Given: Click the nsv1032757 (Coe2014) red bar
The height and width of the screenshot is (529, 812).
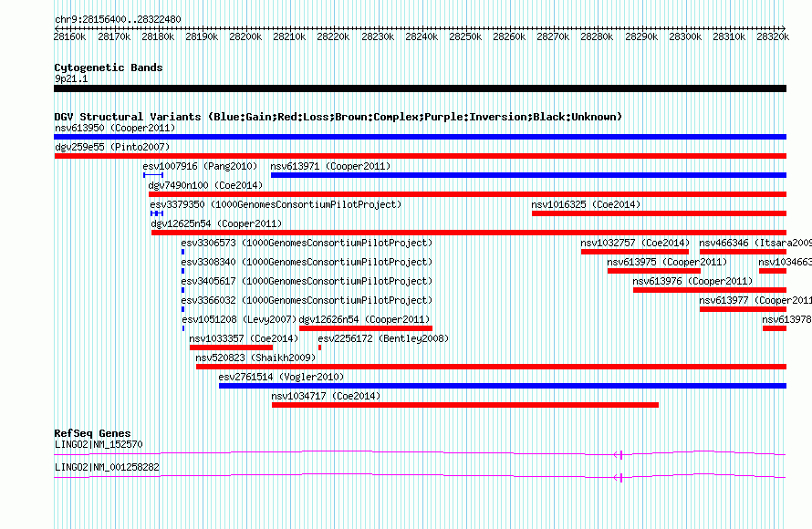Looking at the screenshot, I should click(635, 252).
